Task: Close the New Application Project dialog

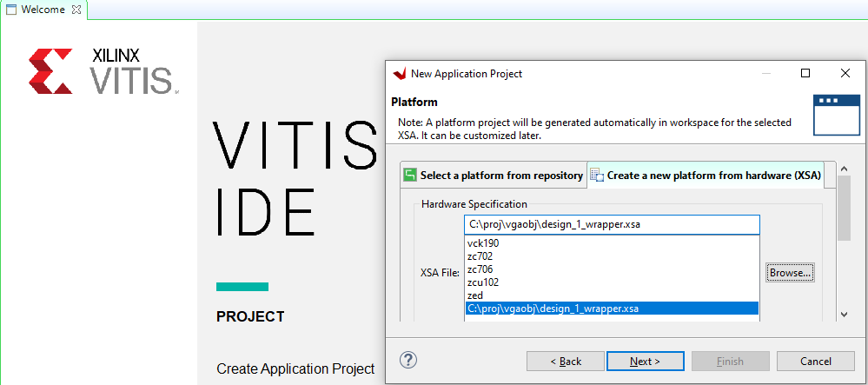Action: tap(845, 74)
